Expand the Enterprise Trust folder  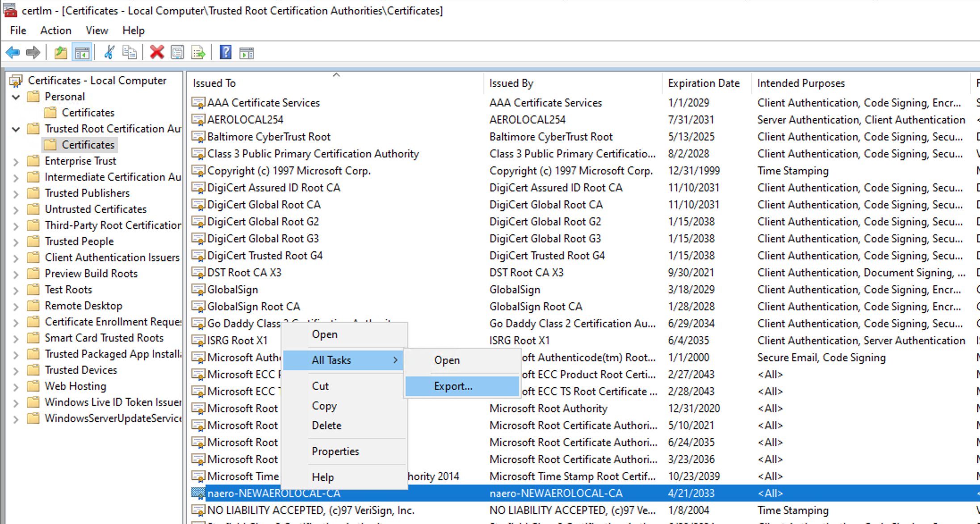(x=16, y=161)
